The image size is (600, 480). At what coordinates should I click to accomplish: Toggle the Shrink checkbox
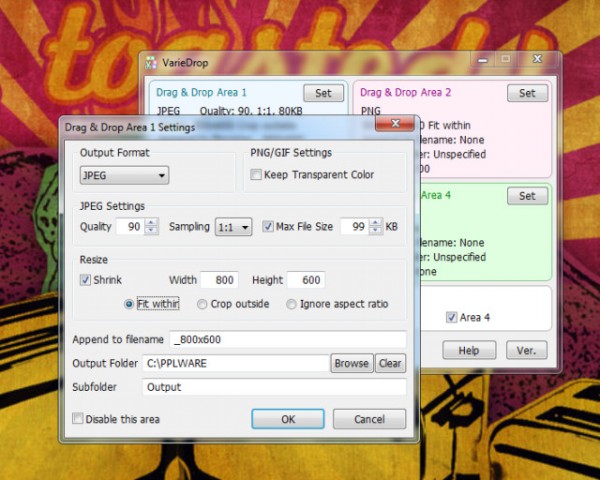pos(85,280)
